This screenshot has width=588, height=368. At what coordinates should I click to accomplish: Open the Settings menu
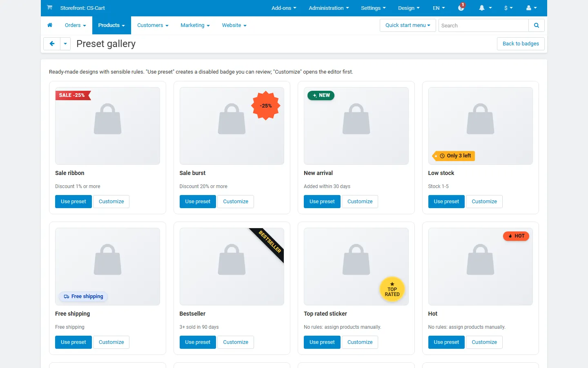coord(373,8)
